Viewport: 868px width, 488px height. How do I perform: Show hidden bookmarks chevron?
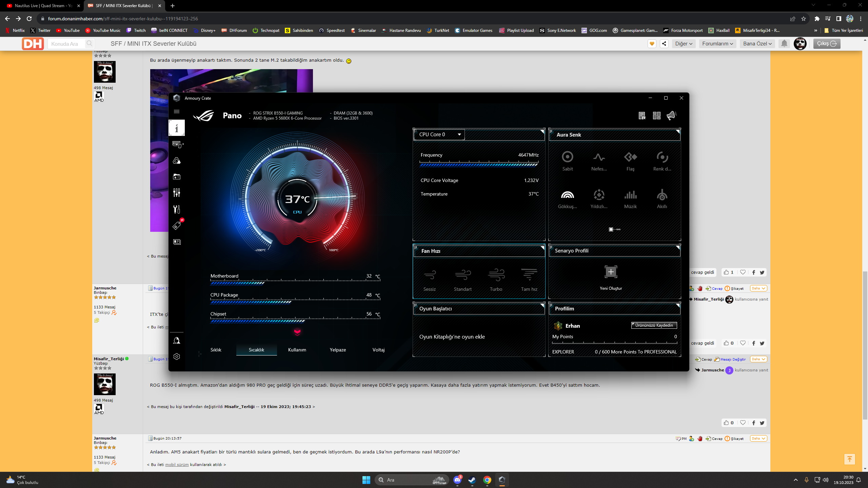815,30
